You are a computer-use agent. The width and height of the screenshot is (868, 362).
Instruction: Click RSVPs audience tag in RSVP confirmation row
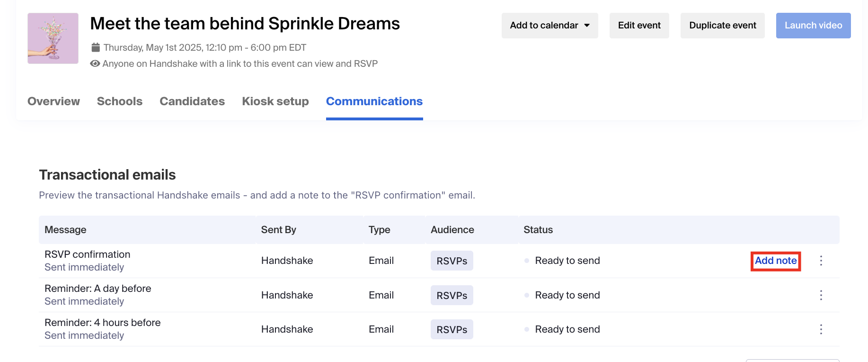[452, 261]
